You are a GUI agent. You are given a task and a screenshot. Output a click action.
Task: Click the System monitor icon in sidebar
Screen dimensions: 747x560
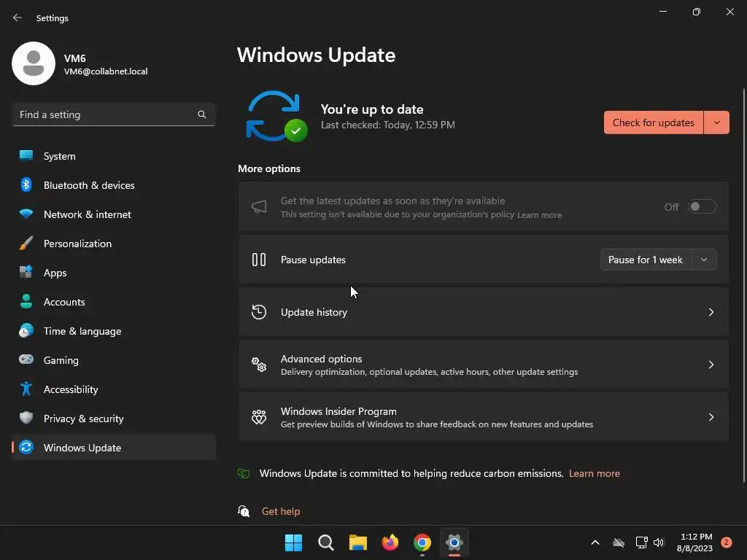pyautogui.click(x=26, y=156)
